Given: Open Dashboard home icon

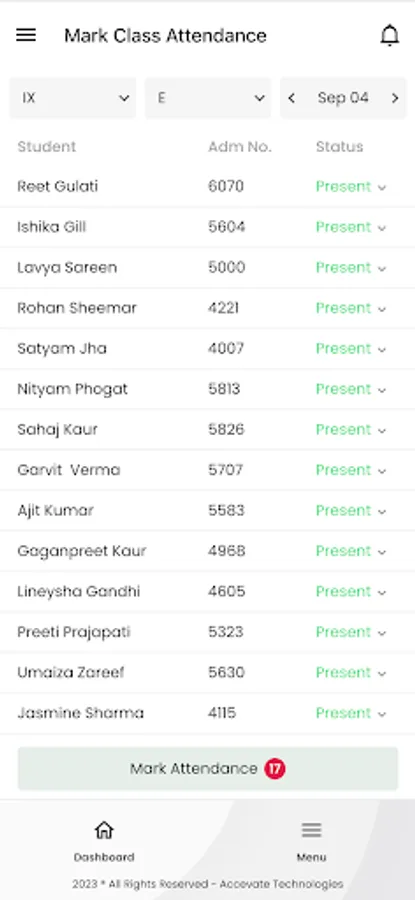Looking at the screenshot, I should pos(104,830).
